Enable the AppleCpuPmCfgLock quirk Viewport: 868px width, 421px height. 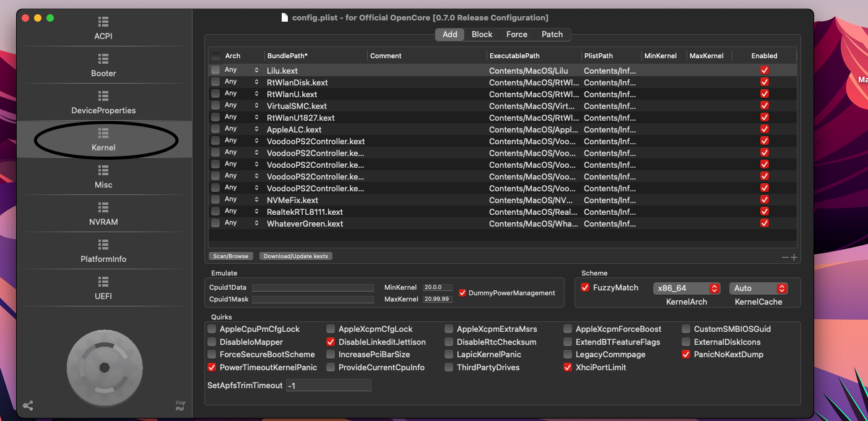click(212, 329)
